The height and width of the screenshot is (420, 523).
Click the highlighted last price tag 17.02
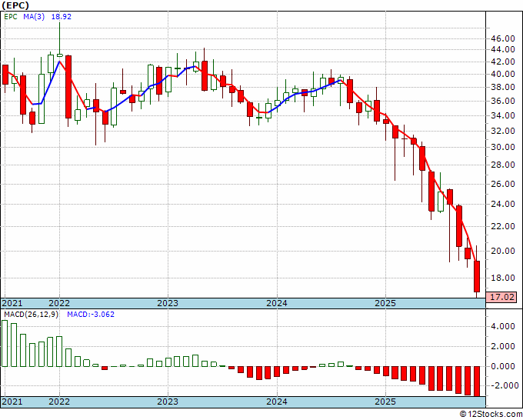pyautogui.click(x=501, y=297)
